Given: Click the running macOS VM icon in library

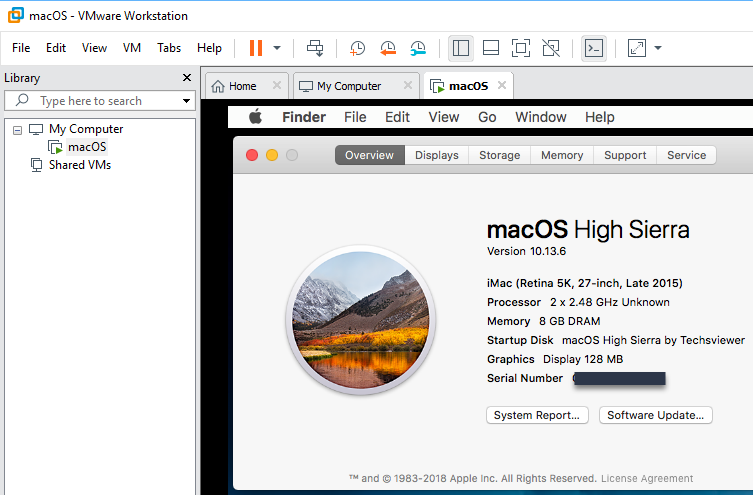Looking at the screenshot, I should pos(55,147).
